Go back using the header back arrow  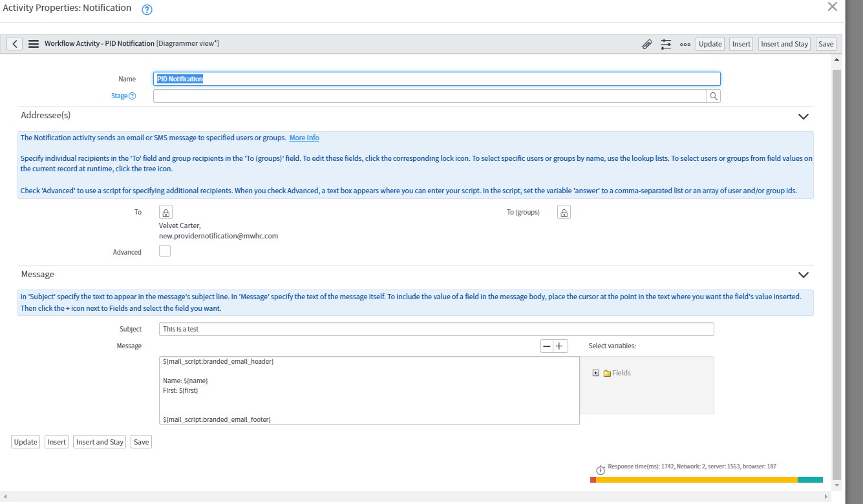pyautogui.click(x=14, y=44)
